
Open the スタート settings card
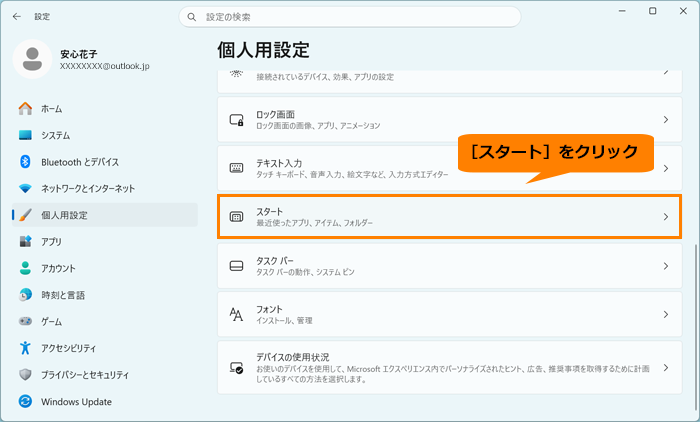(x=450, y=217)
